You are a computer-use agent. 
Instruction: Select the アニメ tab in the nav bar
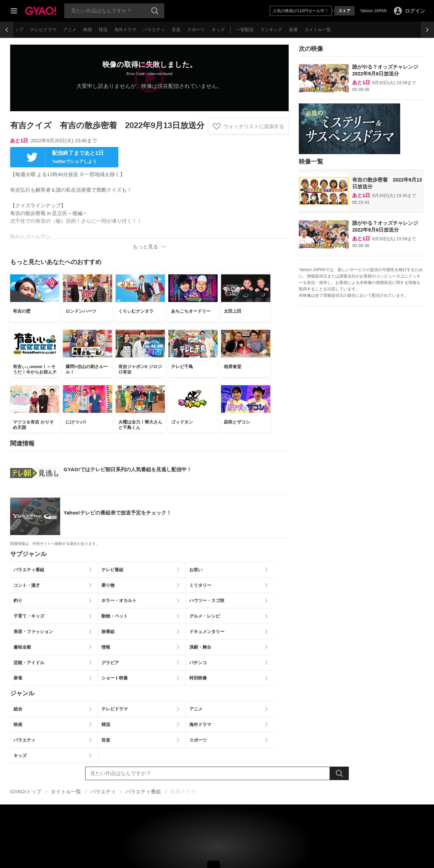[x=70, y=30]
